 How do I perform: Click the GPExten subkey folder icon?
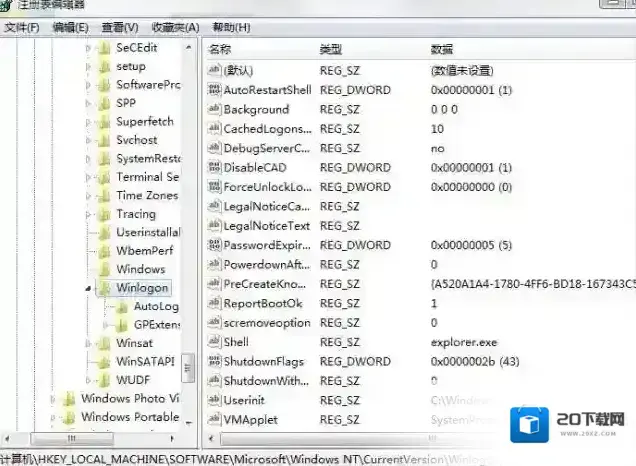pyautogui.click(x=122, y=325)
